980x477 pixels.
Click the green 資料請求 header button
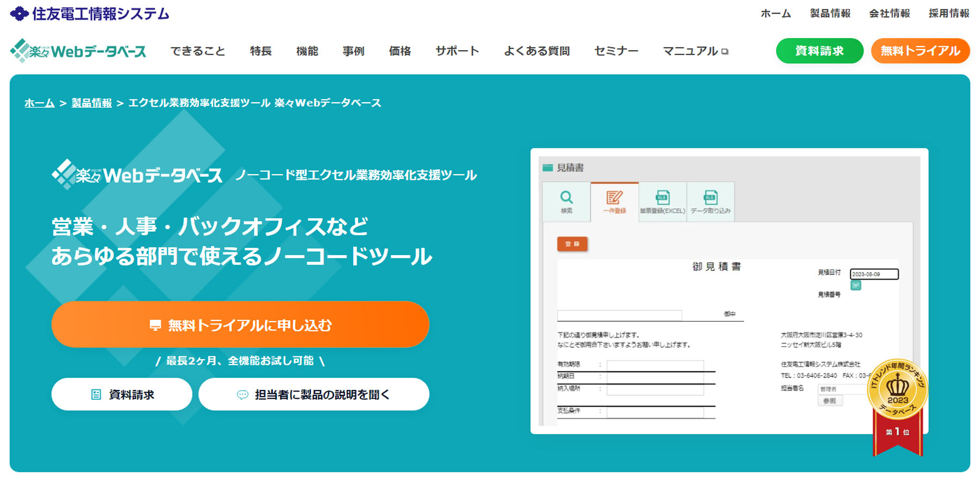pos(819,51)
